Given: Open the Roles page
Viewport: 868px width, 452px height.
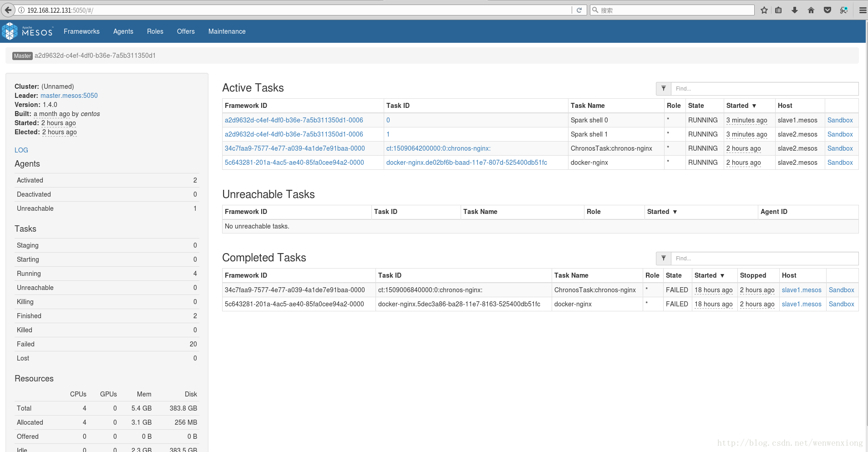Looking at the screenshot, I should click(155, 31).
